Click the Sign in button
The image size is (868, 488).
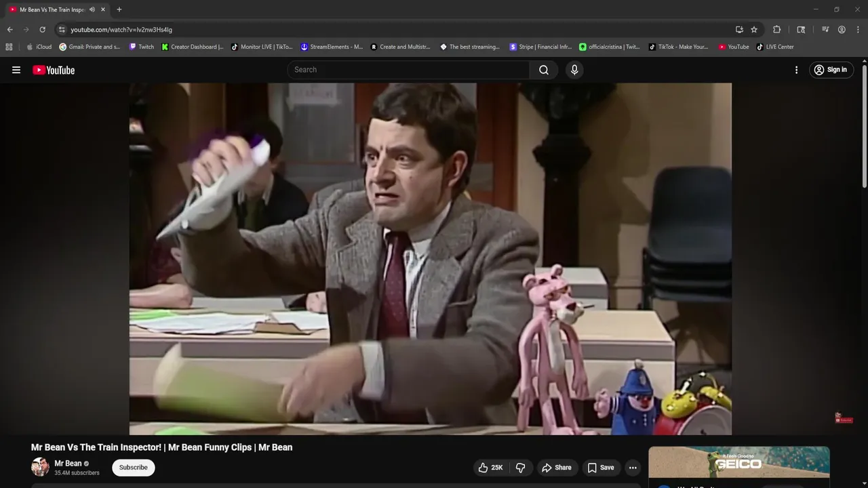pos(831,70)
